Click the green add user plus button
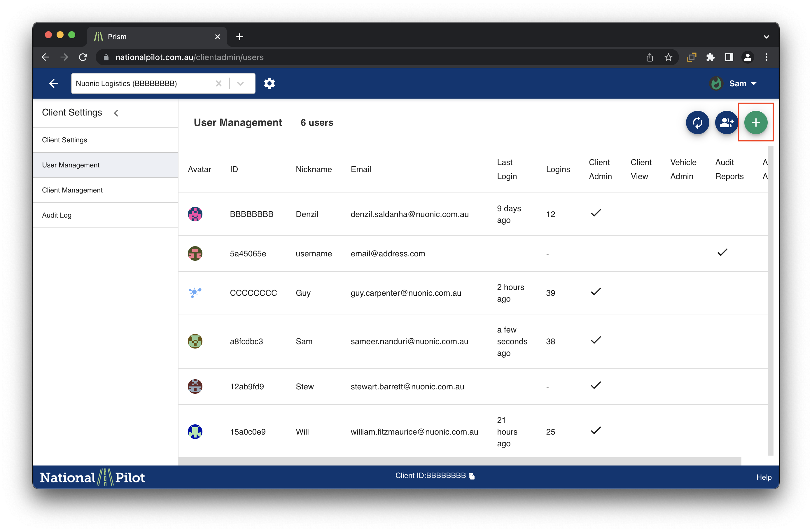The height and width of the screenshot is (532, 812). pyautogui.click(x=755, y=123)
